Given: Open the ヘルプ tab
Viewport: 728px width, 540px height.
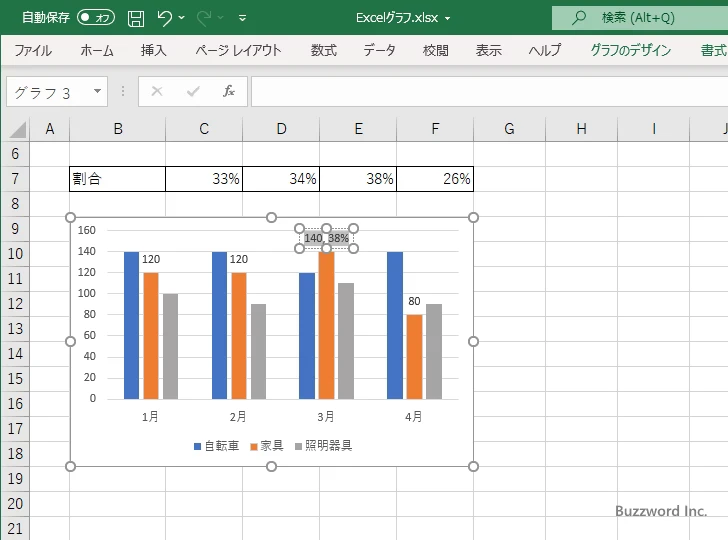Looking at the screenshot, I should point(545,50).
